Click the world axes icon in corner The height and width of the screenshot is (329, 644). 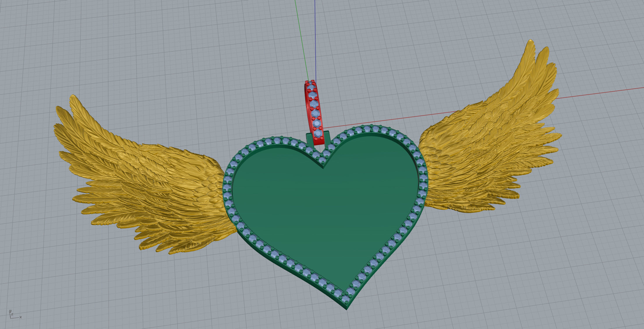point(15,314)
